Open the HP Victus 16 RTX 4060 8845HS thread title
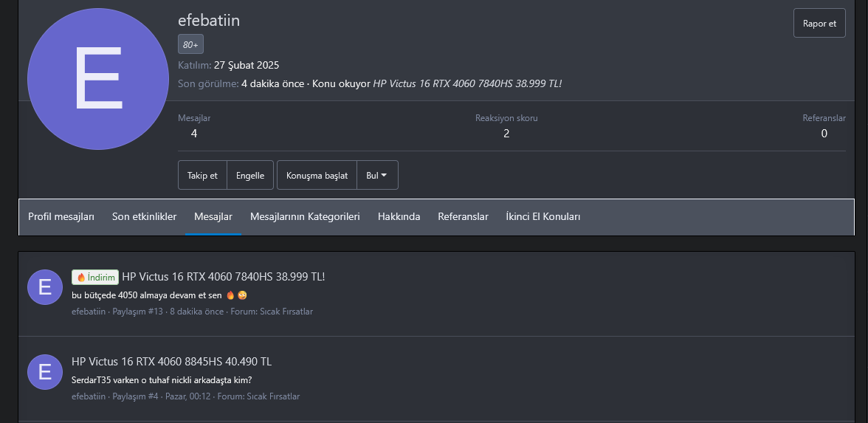This screenshot has height=423, width=868. [171, 362]
